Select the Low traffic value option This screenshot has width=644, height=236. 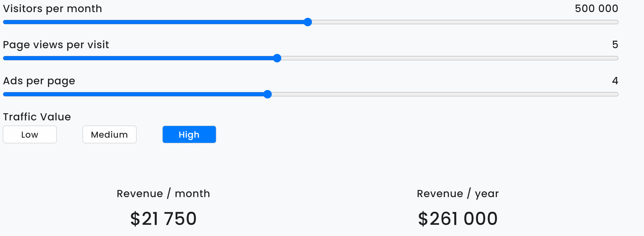pos(30,134)
